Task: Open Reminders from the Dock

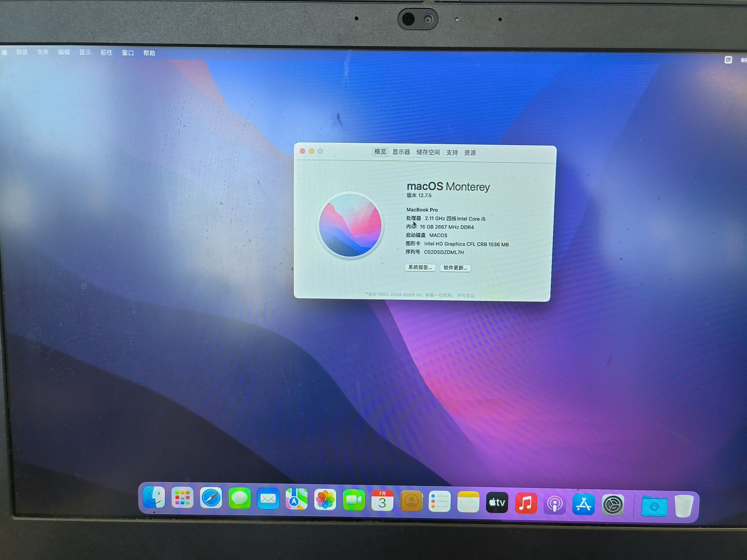Action: point(440,501)
